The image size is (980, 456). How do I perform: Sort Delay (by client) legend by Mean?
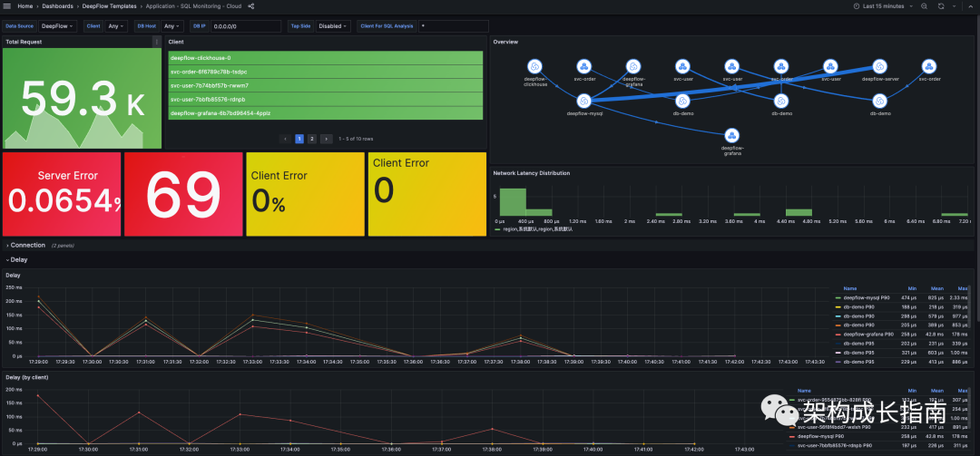936,391
